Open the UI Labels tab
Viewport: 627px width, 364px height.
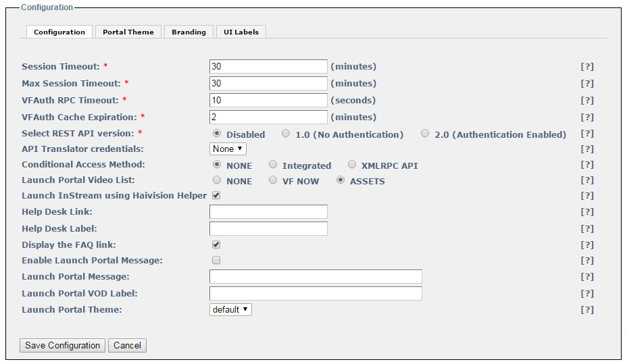point(241,32)
